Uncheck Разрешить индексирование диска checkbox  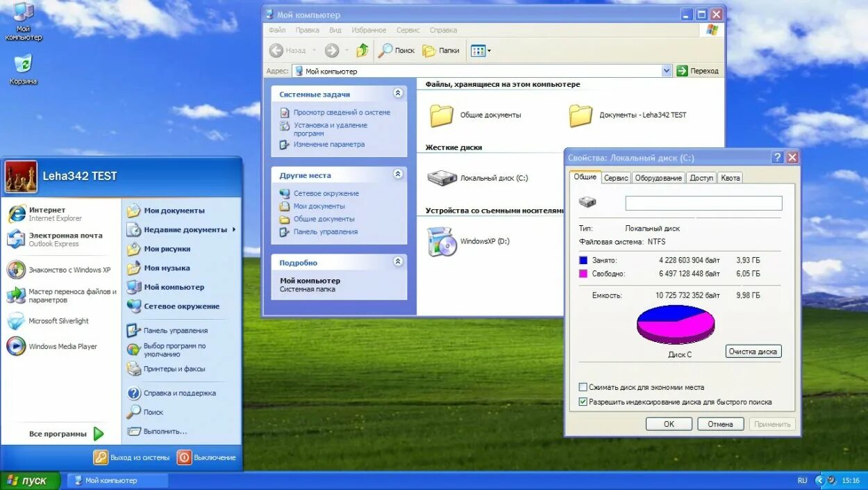pyautogui.click(x=583, y=402)
